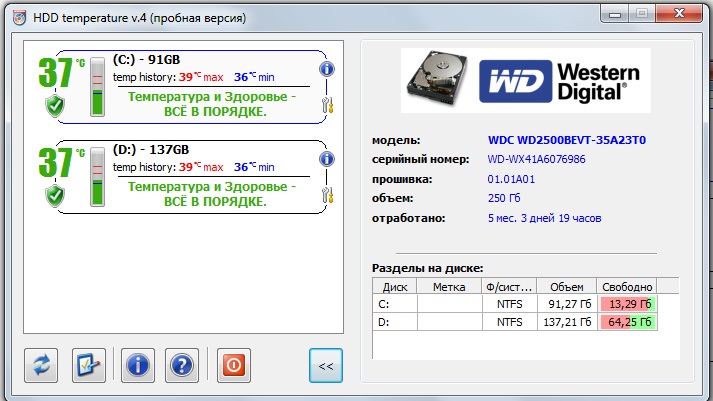Click the hard drive picture
713x401 pixels.
coord(437,79)
